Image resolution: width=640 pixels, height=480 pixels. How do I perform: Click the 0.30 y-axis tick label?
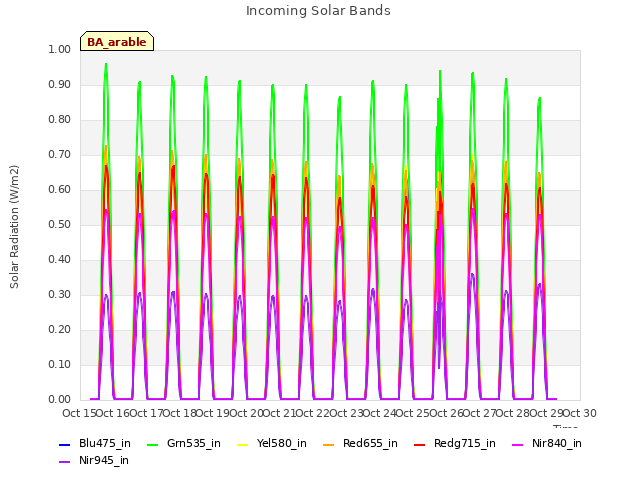[60, 295]
